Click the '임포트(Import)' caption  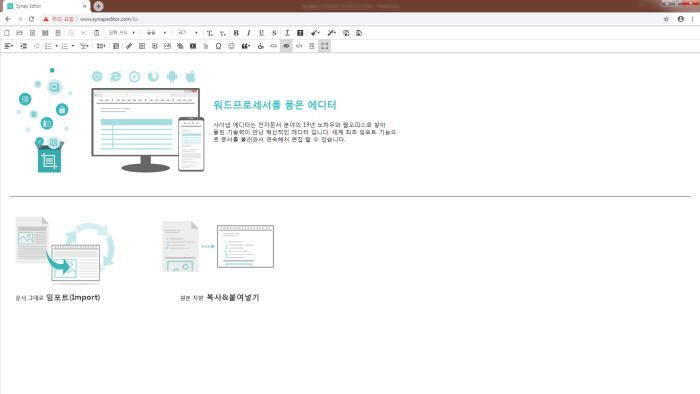click(x=73, y=297)
